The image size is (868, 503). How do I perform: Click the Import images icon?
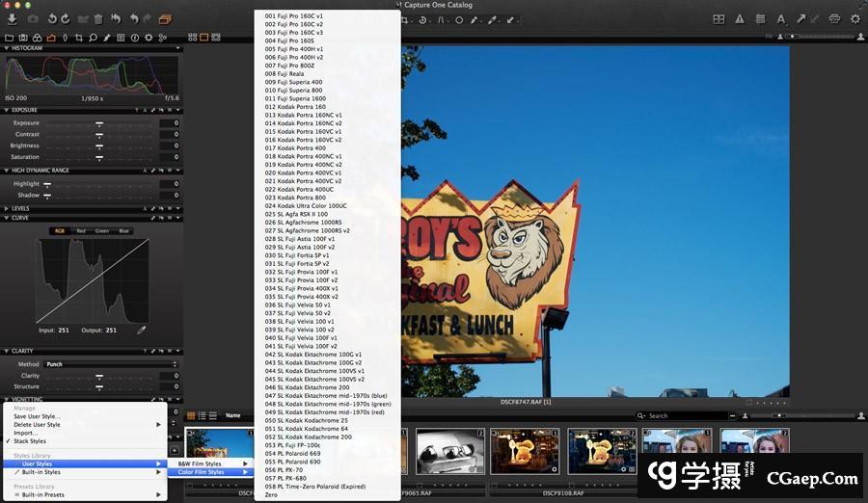pyautogui.click(x=12, y=18)
